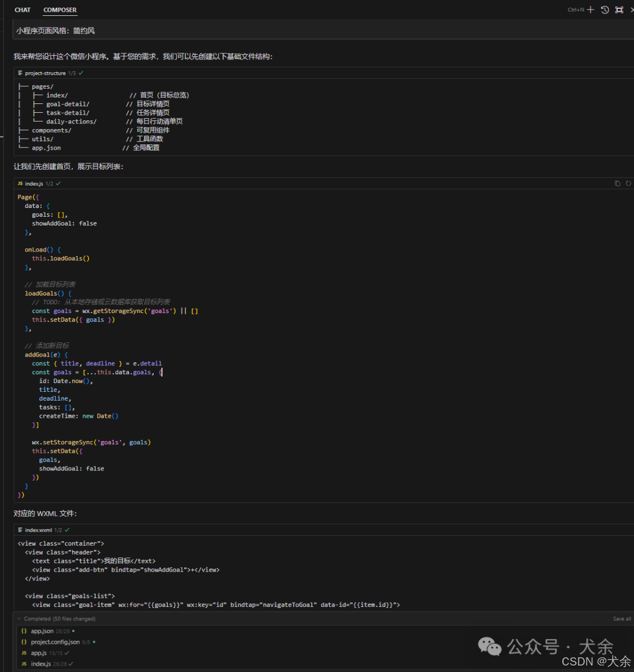Click the braces icon next to app.json

[24, 631]
